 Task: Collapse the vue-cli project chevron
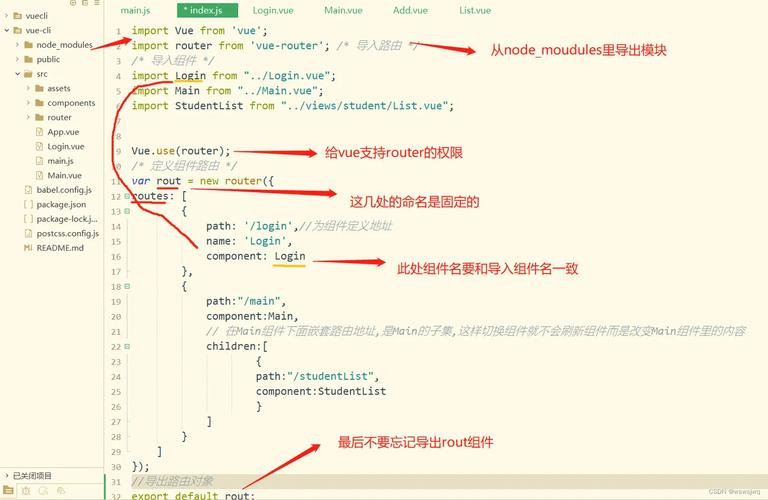pos(6,30)
